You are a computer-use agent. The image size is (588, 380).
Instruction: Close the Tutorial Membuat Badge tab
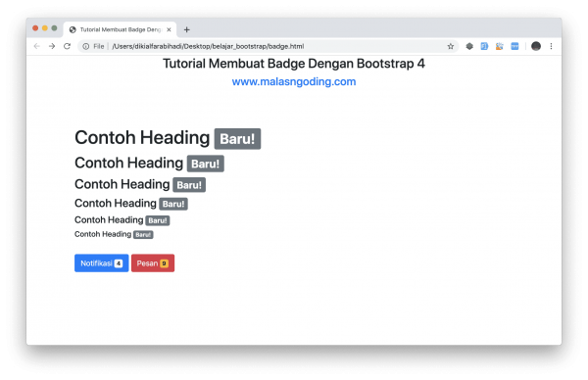coord(169,29)
